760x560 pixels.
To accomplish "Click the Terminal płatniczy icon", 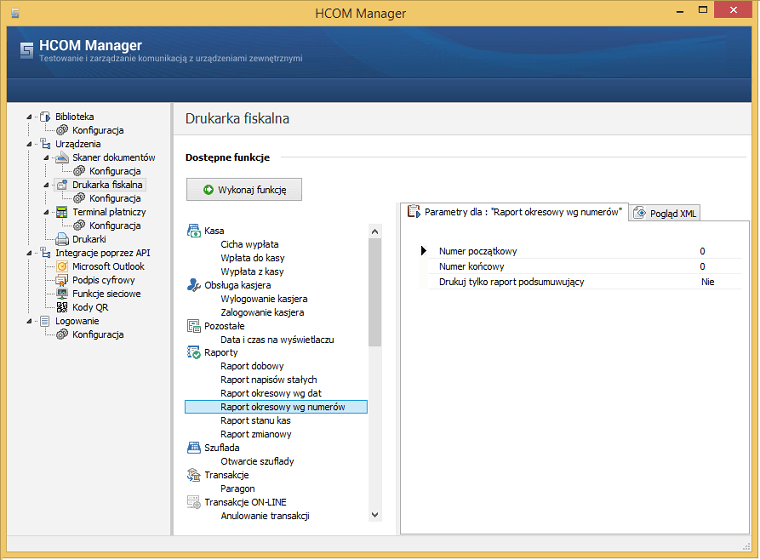I will click(62, 212).
